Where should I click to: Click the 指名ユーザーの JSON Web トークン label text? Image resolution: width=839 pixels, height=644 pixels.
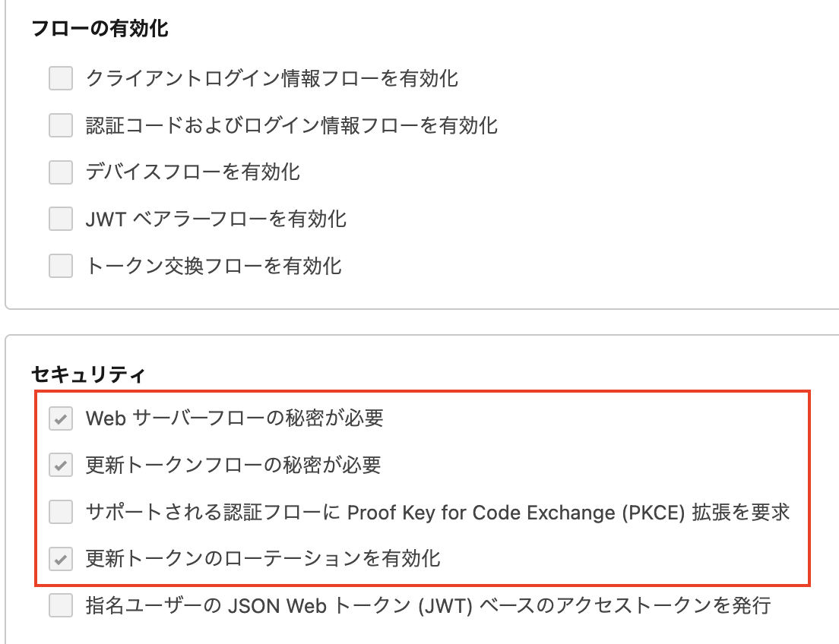[429, 606]
